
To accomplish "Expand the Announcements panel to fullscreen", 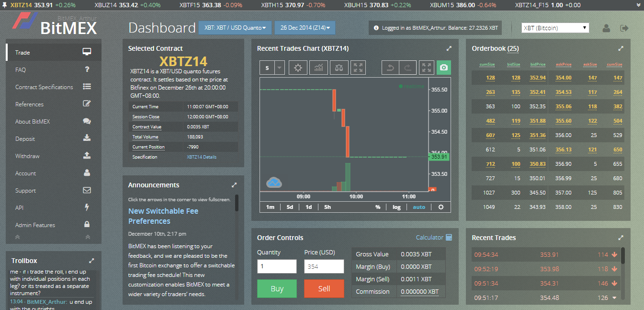I will pyautogui.click(x=234, y=185).
